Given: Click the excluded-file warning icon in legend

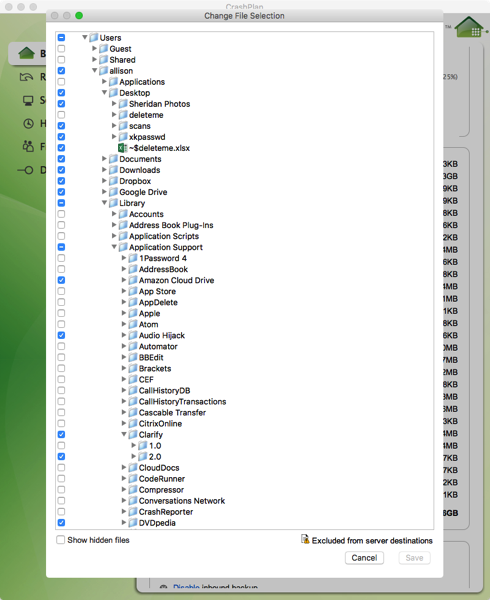Looking at the screenshot, I should click(305, 539).
